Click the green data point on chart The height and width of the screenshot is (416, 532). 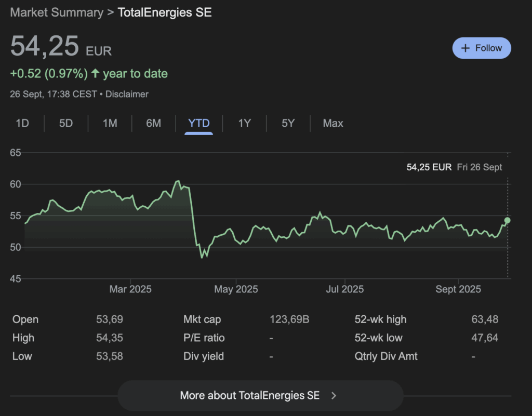[x=507, y=220]
